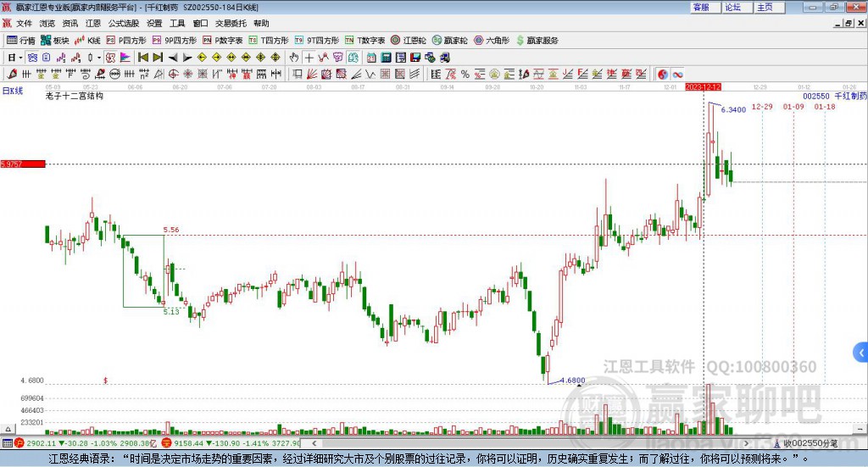Open 赢家服务 with the dollar icon
This screenshot has width=868, height=467.
click(537, 41)
